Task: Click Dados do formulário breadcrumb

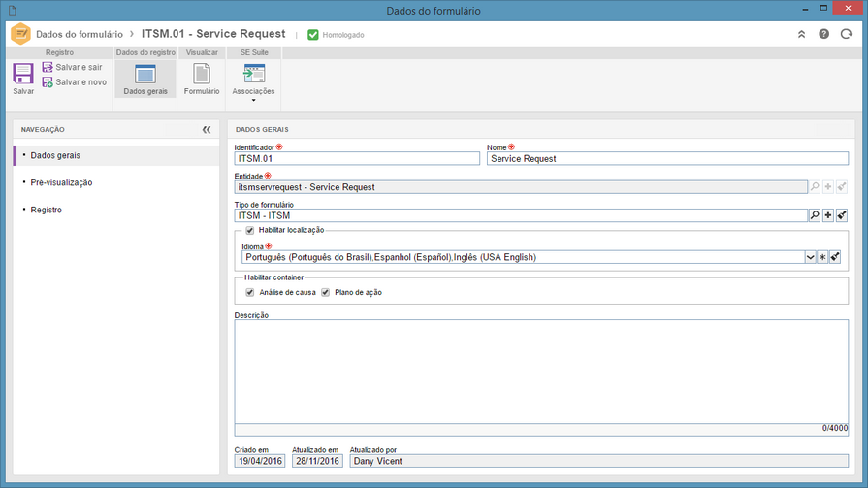Action: [80, 34]
